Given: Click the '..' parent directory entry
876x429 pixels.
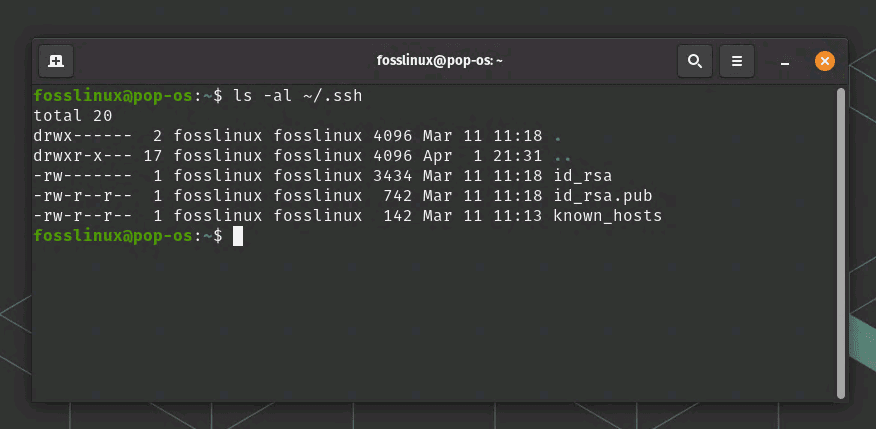Looking at the screenshot, I should [562, 157].
